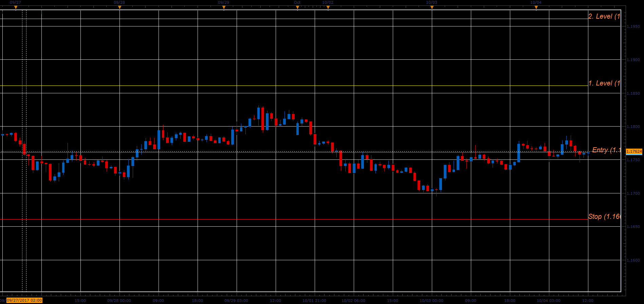Image resolution: width=644 pixels, height=304 pixels.
Task: Click the 1.1700 price axis label
Action: pyautogui.click(x=633, y=193)
